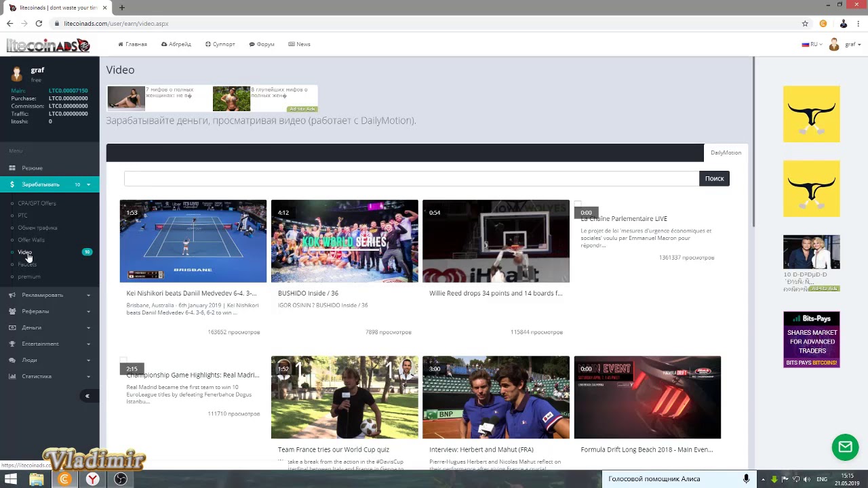This screenshot has height=488, width=868.
Task: Open Windows Start menu
Action: point(10,479)
